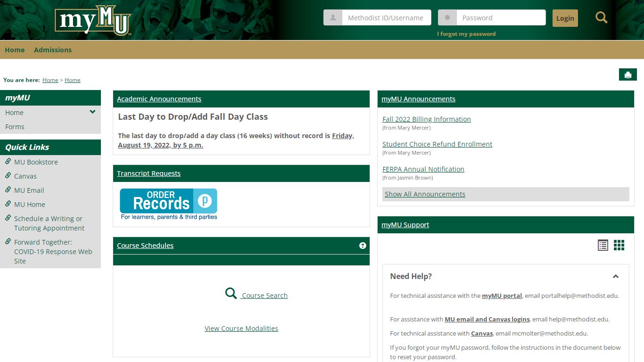Click the Need Help? heading text

(x=411, y=277)
